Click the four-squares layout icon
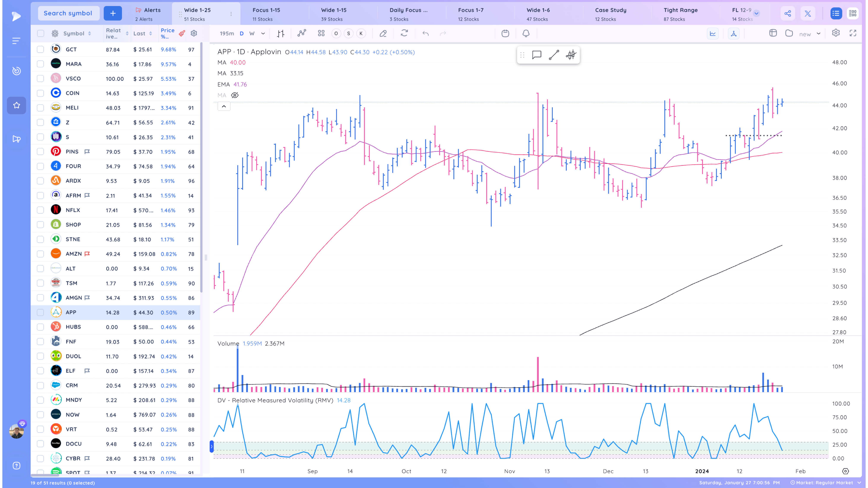 click(x=321, y=33)
